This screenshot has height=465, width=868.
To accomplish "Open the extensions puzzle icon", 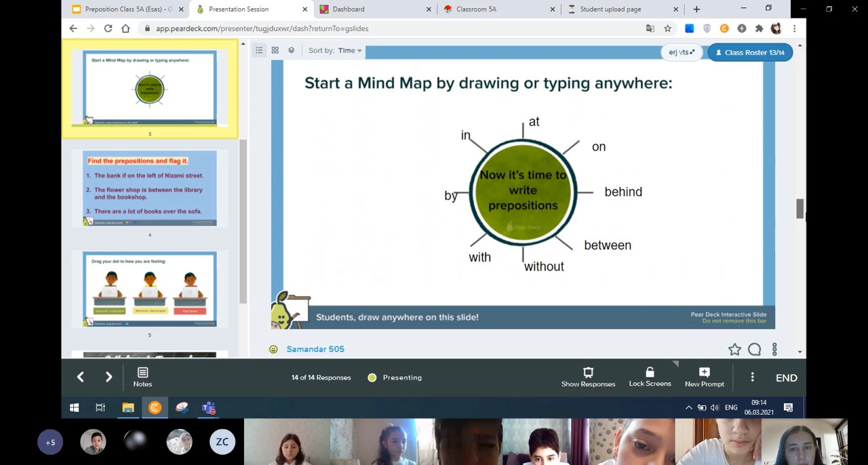I will pyautogui.click(x=759, y=28).
